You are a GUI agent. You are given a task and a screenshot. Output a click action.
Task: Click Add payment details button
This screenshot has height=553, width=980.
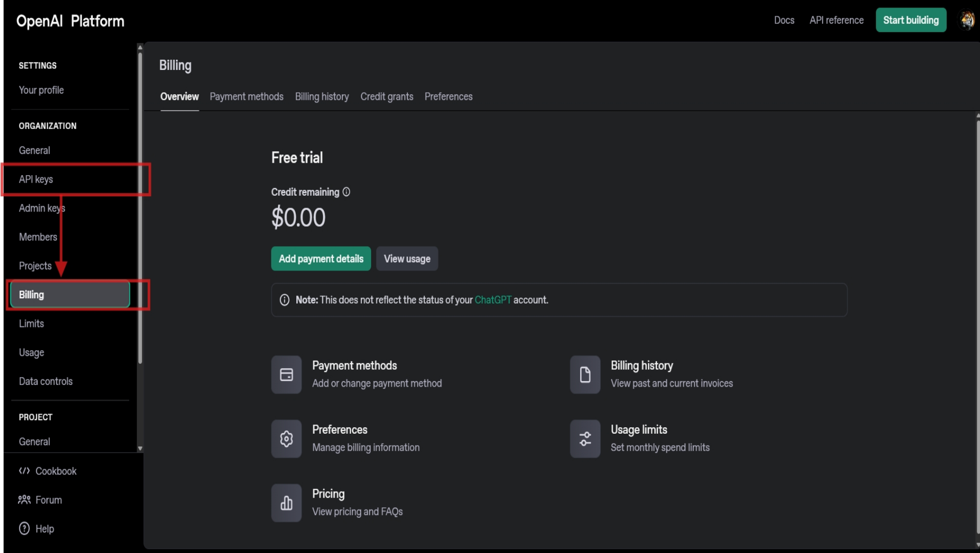click(321, 259)
